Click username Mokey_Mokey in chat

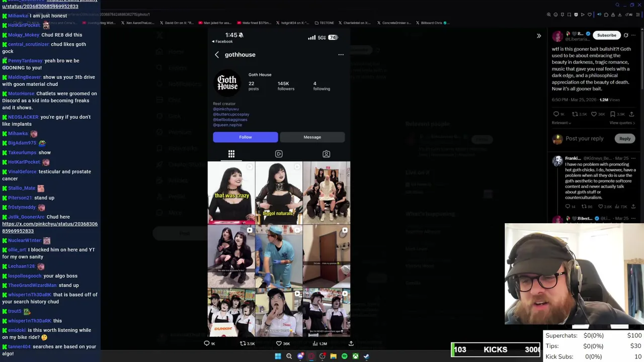tap(24, 35)
